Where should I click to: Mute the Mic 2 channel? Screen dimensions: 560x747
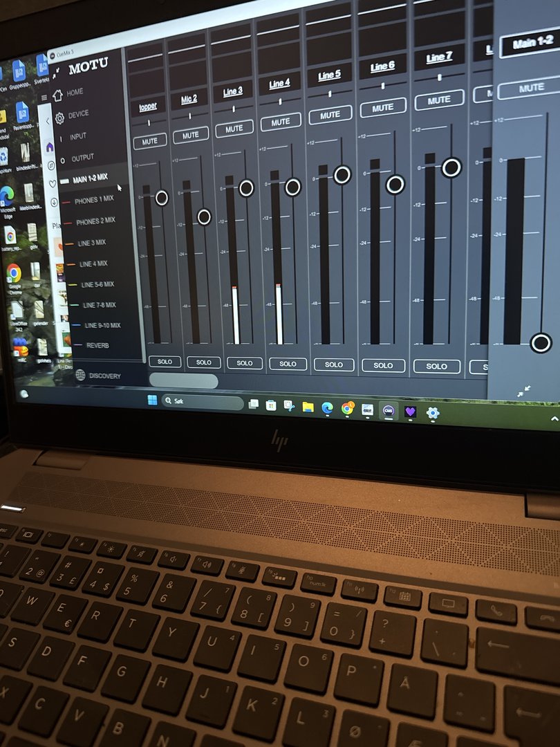(x=191, y=136)
